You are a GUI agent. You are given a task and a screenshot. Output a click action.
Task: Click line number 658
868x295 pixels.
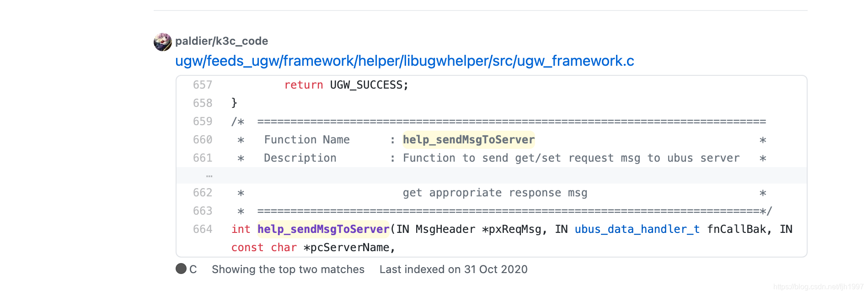coord(203,103)
